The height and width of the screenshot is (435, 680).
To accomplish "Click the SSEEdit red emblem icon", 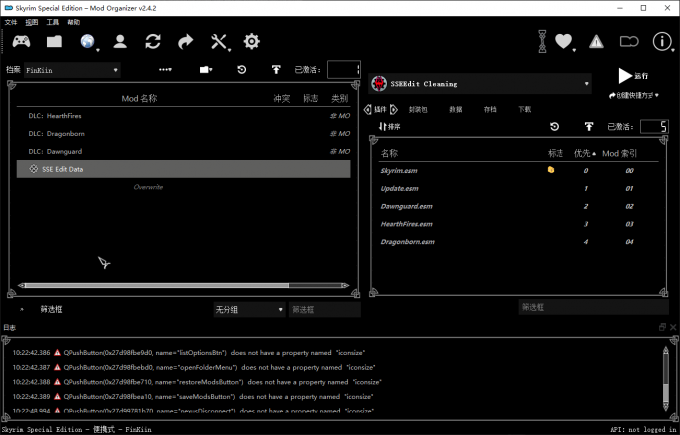I will click(x=379, y=84).
